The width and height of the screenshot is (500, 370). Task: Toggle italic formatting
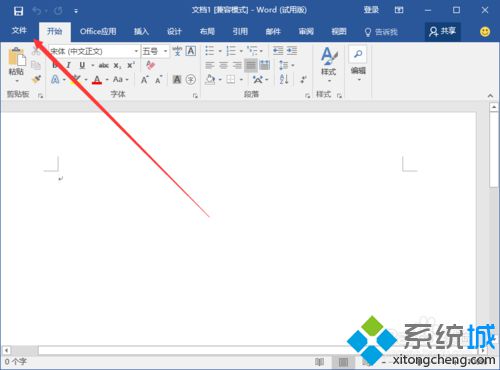[x=68, y=65]
